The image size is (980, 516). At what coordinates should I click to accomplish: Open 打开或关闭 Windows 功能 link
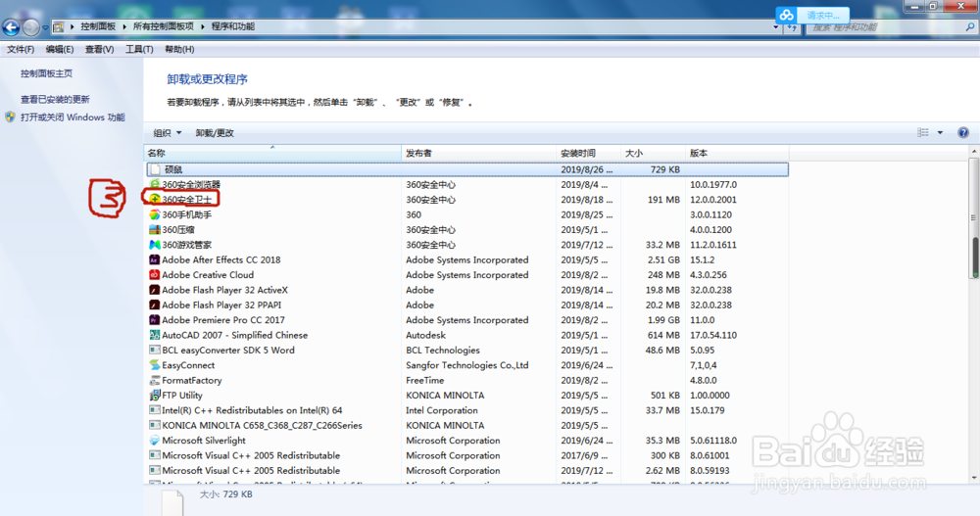point(73,117)
